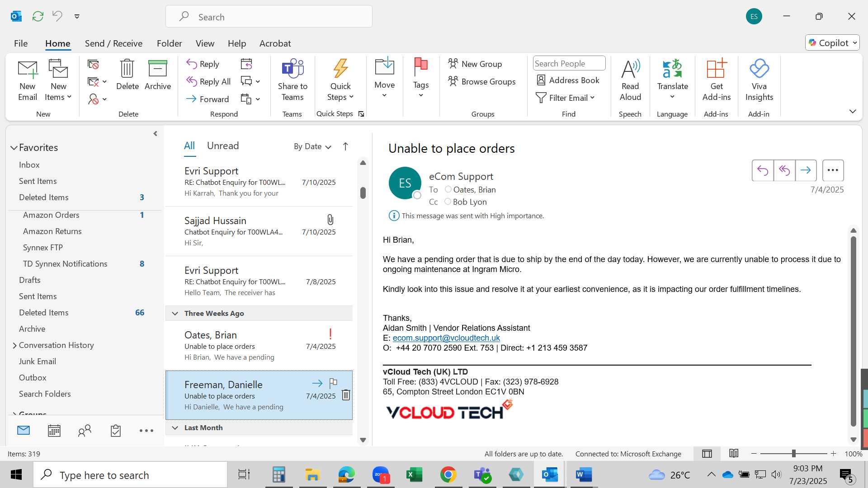Show Unread messages filter
Image resolution: width=868 pixels, height=488 pixels.
click(223, 145)
